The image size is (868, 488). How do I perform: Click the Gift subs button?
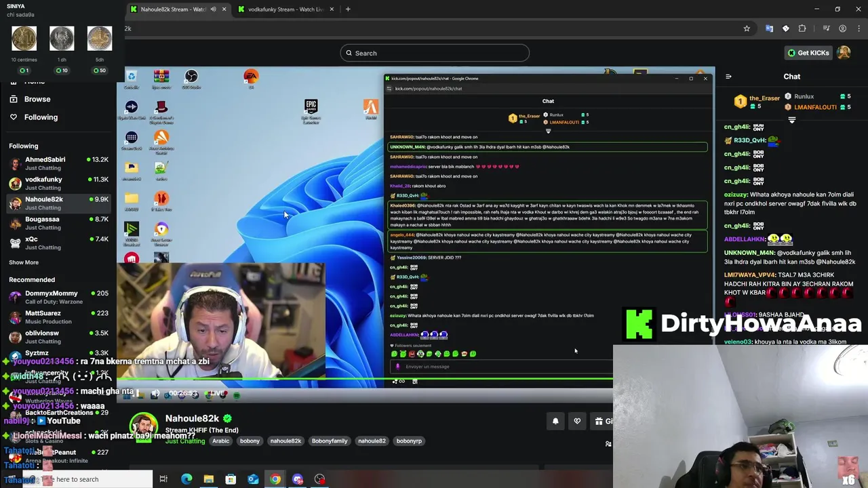[x=602, y=421]
